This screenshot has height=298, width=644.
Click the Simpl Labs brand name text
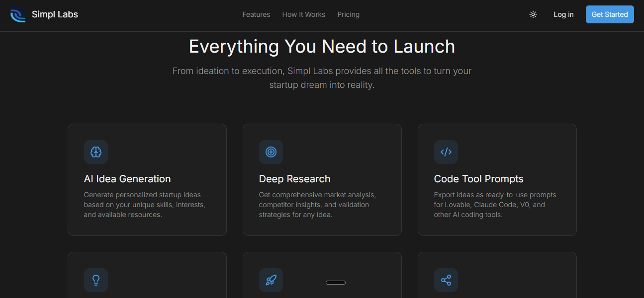[55, 14]
